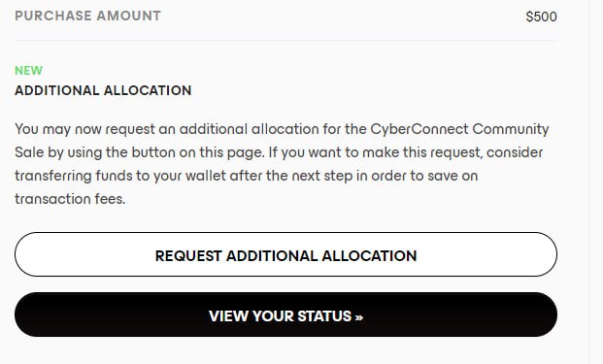The width and height of the screenshot is (603, 364).
Task: Click the word ALLOCATION in outlined button
Action: (x=369, y=256)
